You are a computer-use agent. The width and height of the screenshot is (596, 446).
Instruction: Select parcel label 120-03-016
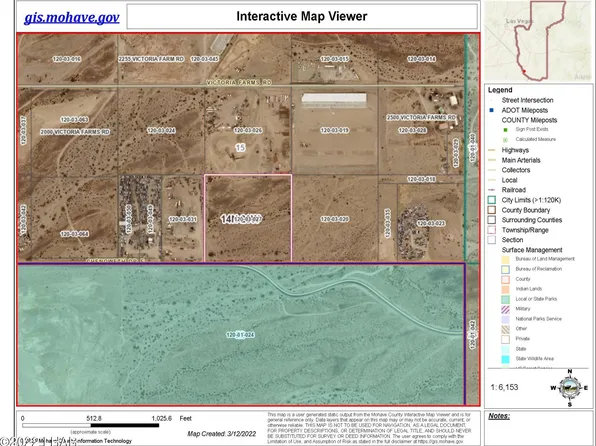pyautogui.click(x=67, y=59)
